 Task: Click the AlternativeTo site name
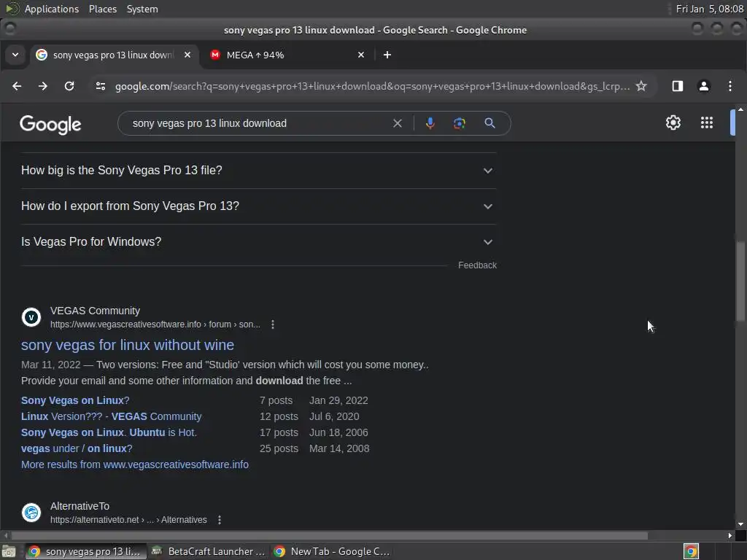coord(80,506)
